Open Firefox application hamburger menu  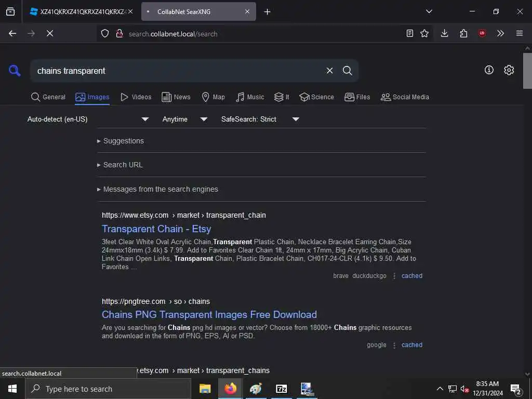click(520, 33)
